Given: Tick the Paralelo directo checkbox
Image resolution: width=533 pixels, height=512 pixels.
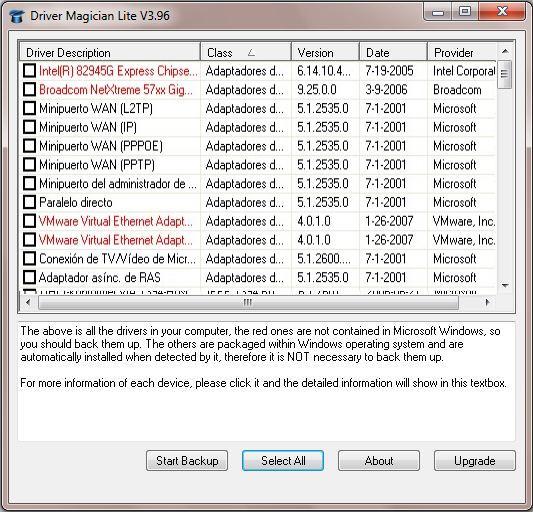Looking at the screenshot, I should (30, 202).
